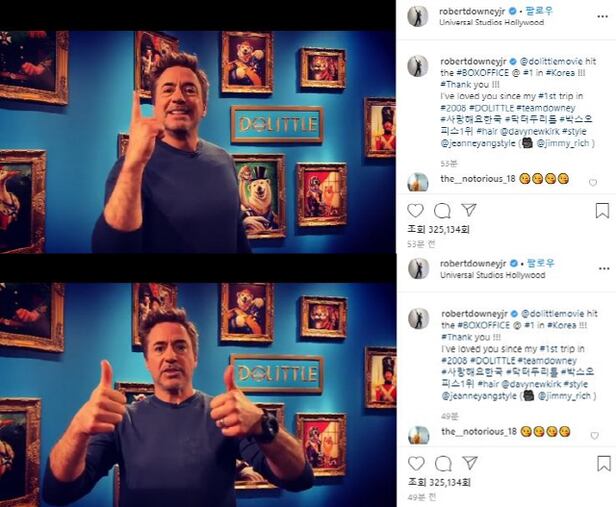Screen dimensions: 616x507
Task: Save the bottom post with bookmark icon
Action: pos(603,463)
